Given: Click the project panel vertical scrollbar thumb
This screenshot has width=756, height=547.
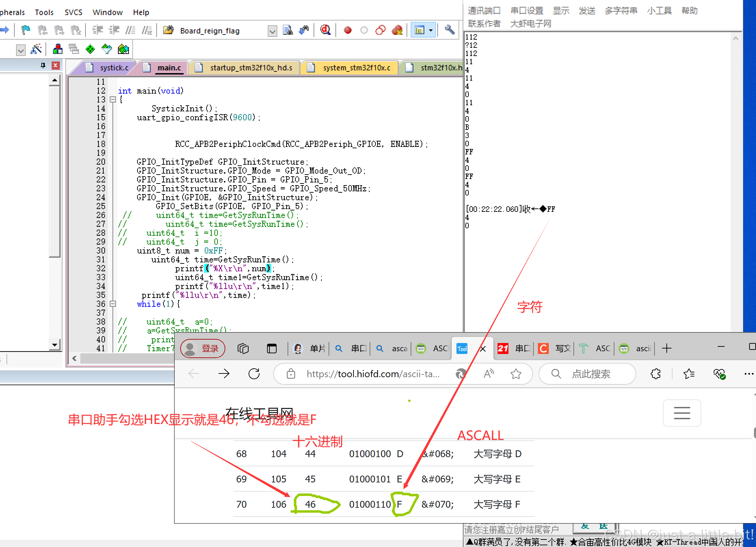Looking at the screenshot, I should point(54,171).
